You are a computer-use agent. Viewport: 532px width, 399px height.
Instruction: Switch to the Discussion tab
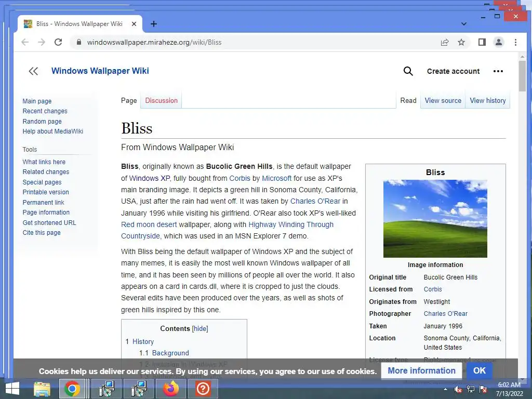click(162, 100)
